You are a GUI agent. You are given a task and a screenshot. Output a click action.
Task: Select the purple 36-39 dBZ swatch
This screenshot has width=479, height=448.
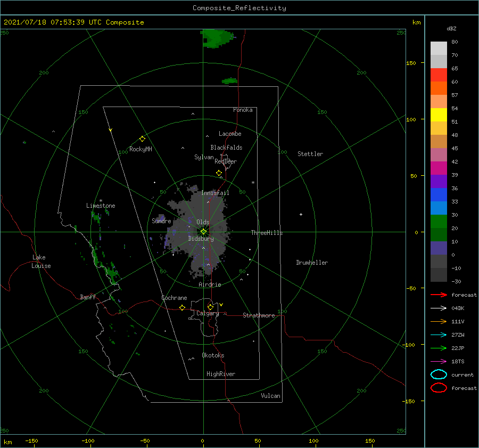pos(439,181)
